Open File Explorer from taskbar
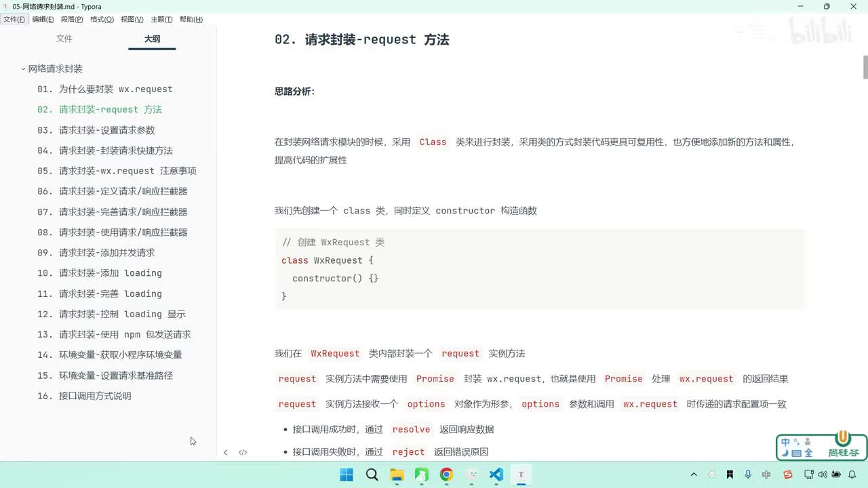This screenshot has width=868, height=488. click(x=397, y=474)
